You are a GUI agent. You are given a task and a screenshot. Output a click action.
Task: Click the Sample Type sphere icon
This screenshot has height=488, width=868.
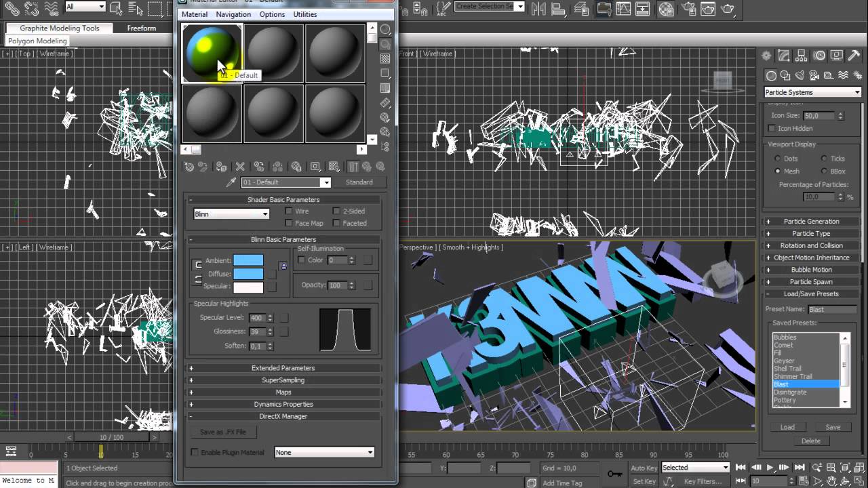[385, 30]
